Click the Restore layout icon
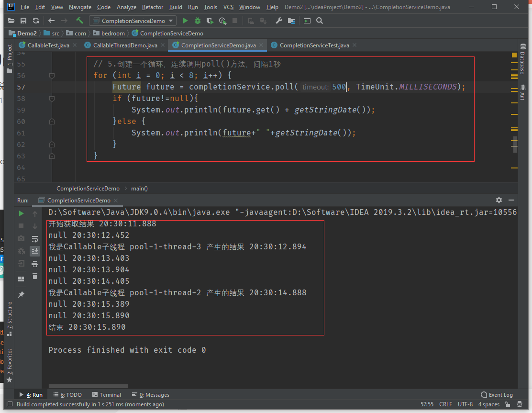Viewport: 532px width, 413px height. (x=21, y=279)
